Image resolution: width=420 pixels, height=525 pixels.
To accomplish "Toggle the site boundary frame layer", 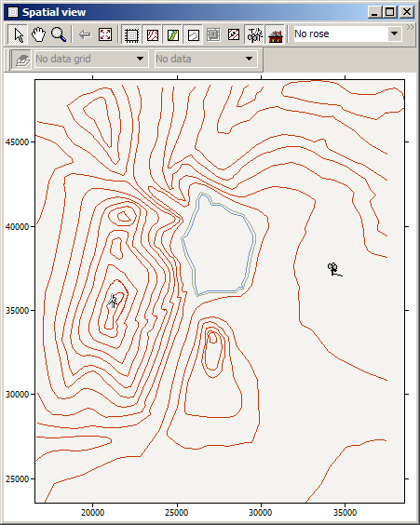I will click(x=132, y=34).
